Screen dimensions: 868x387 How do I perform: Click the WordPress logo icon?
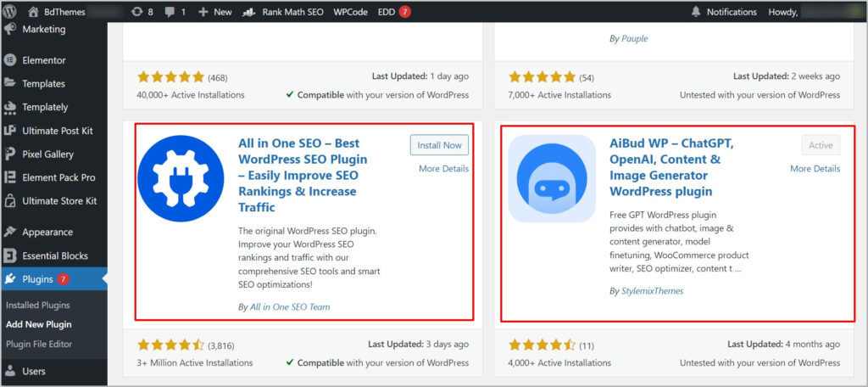(8, 12)
